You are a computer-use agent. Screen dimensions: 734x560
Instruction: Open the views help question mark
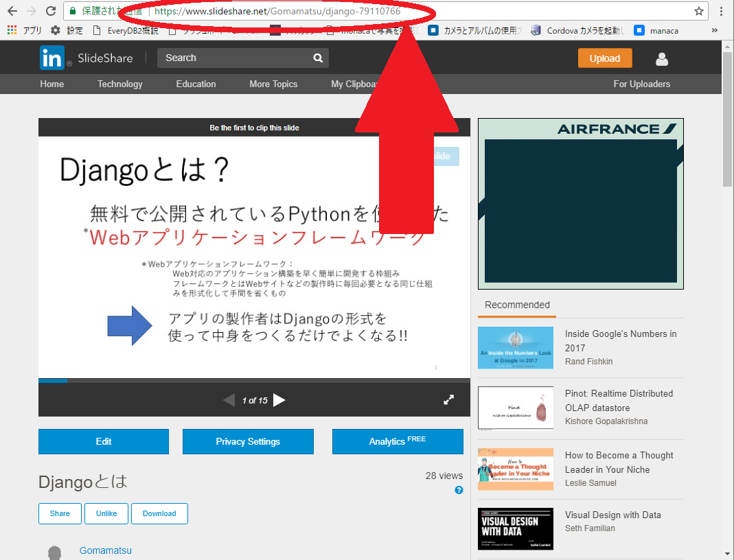[x=459, y=490]
